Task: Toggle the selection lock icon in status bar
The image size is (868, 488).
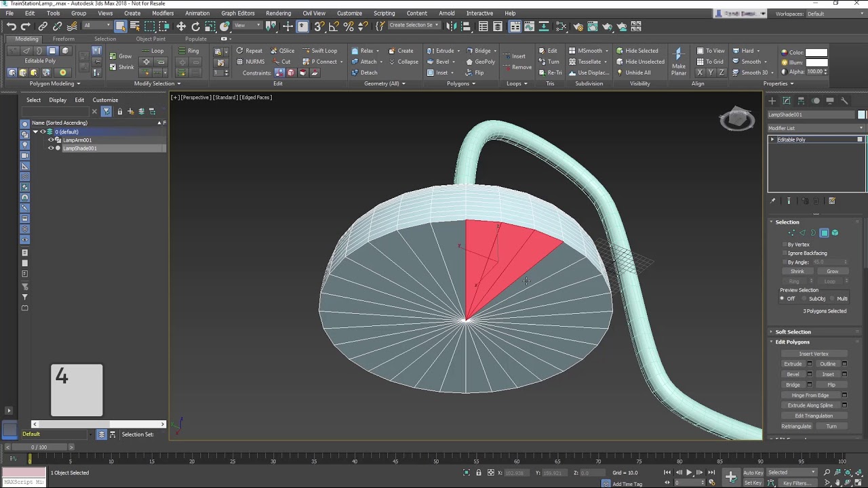Action: click(x=478, y=472)
